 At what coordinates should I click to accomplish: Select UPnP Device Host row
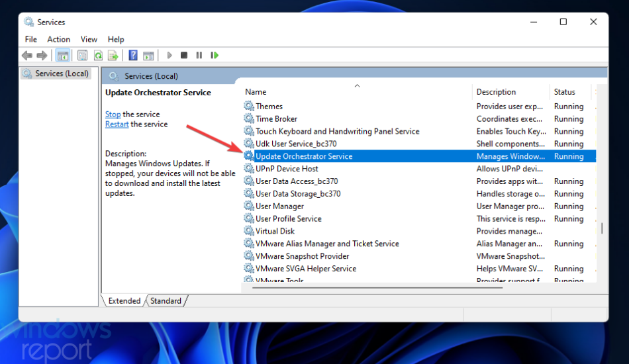(x=419, y=168)
